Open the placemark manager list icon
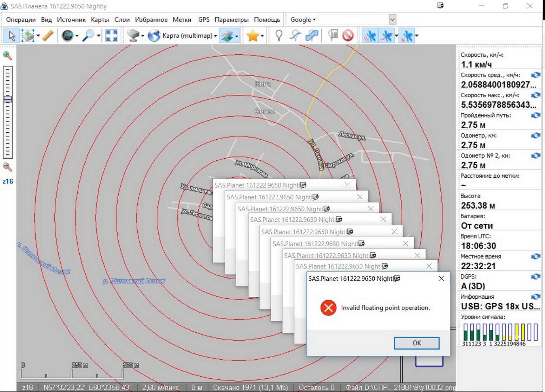 [x=333, y=36]
